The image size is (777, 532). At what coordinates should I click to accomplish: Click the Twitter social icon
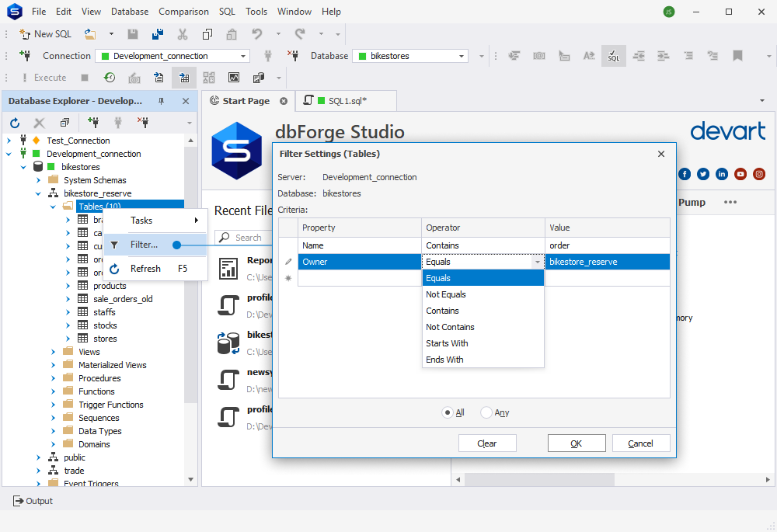click(702, 174)
